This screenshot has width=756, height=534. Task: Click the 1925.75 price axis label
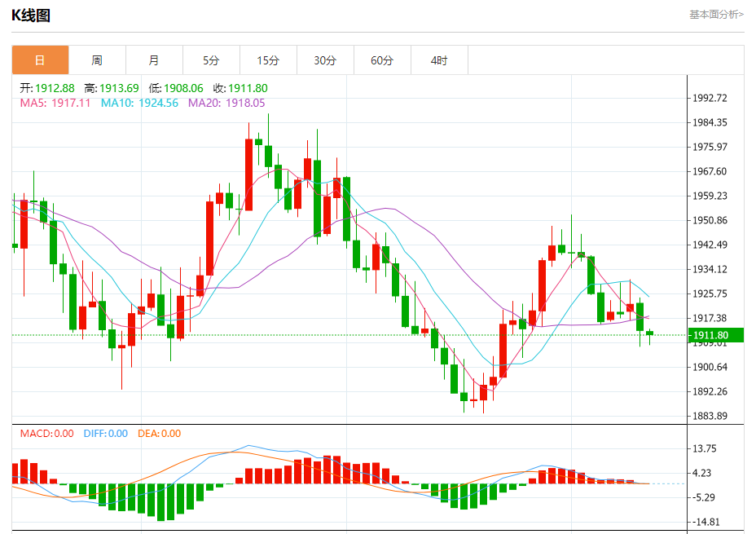pyautogui.click(x=710, y=293)
